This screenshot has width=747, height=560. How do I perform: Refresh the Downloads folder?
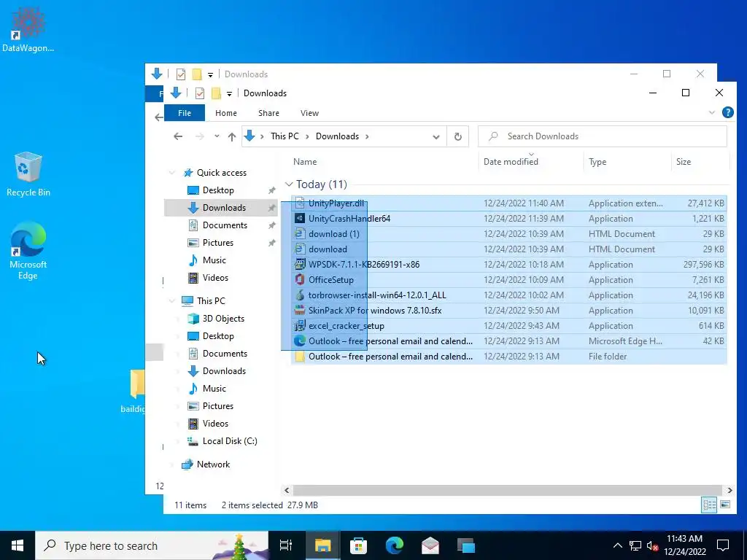coord(458,136)
